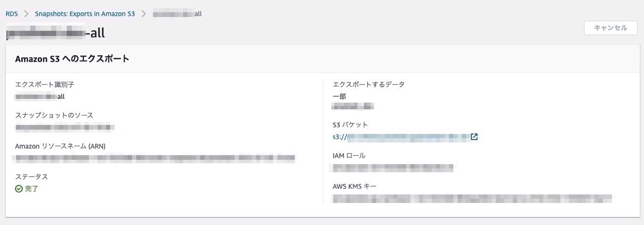Click the chevron after the Snapshots breadcrumb
This screenshot has height=225, width=644.
(143, 14)
